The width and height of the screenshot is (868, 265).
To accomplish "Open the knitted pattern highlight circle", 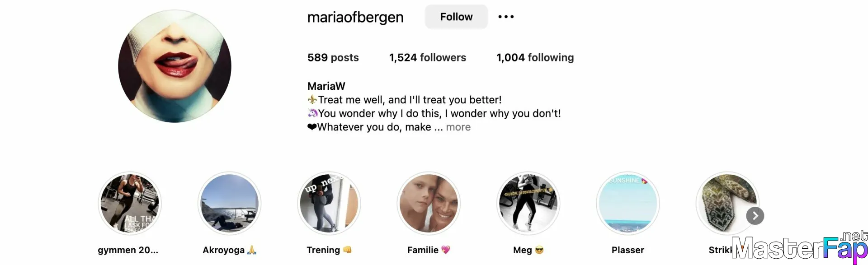I will coord(727,203).
